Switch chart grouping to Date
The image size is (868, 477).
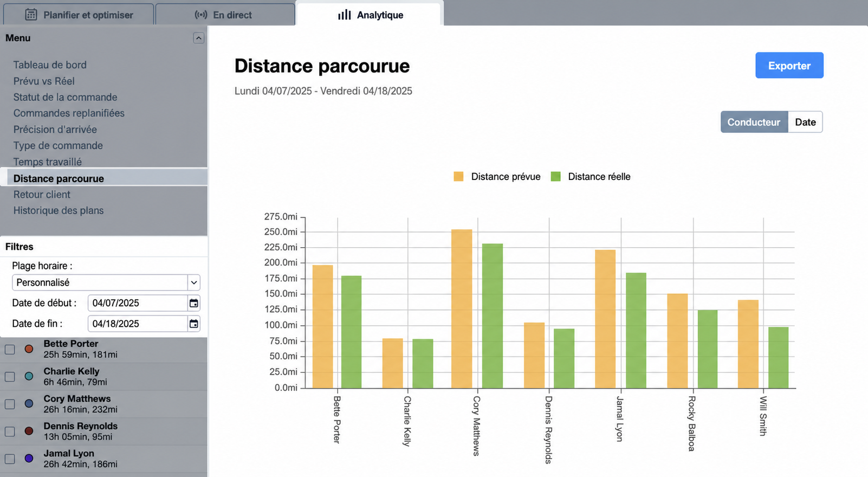tap(805, 122)
